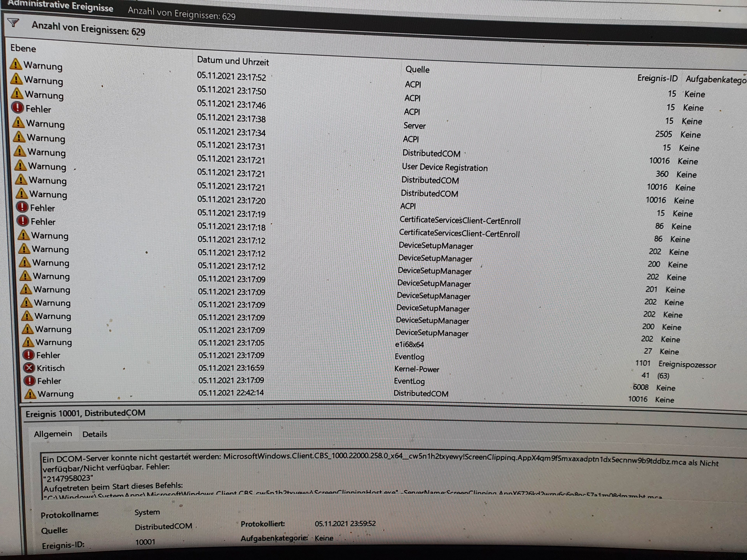Sort by Ebene column header

[x=23, y=48]
